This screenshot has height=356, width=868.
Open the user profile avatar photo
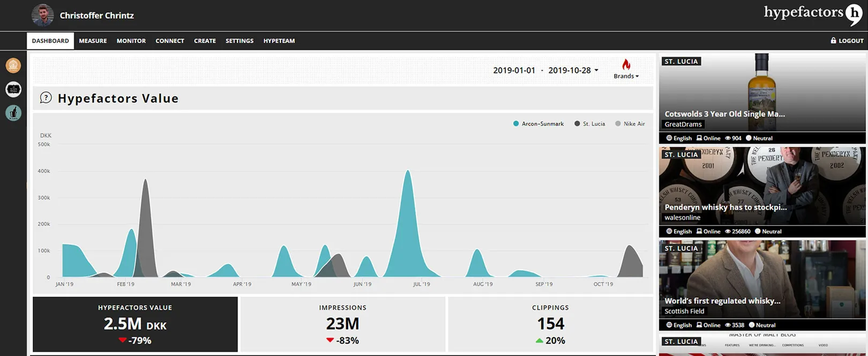point(42,15)
